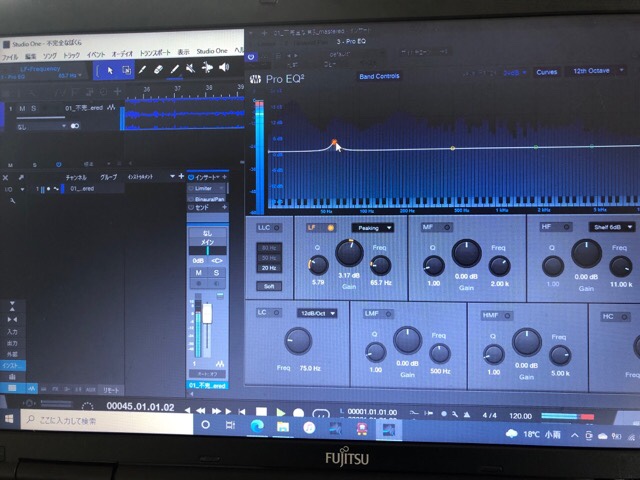Enable the LLC band in Pro EQ
The image size is (640, 480).
tap(276, 227)
